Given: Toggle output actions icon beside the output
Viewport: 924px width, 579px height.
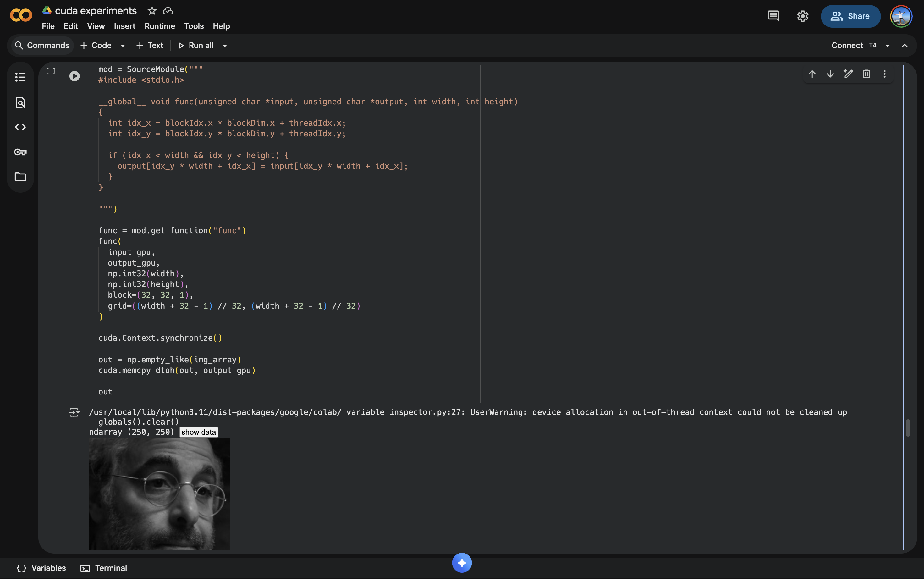Looking at the screenshot, I should tap(74, 412).
